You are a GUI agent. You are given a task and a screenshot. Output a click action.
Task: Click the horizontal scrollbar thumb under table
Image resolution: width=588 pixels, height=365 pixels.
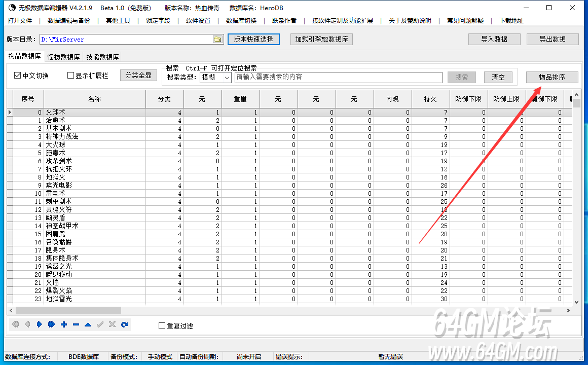[x=68, y=310]
